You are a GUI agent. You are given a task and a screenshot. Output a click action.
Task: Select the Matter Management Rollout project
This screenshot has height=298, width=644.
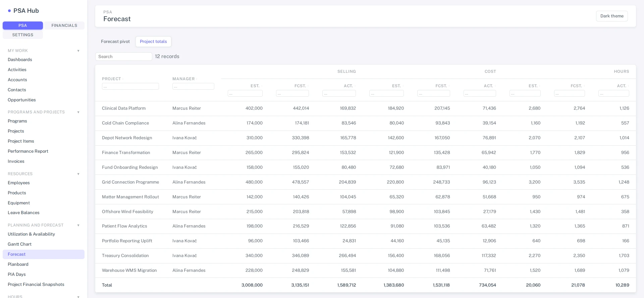point(130,197)
